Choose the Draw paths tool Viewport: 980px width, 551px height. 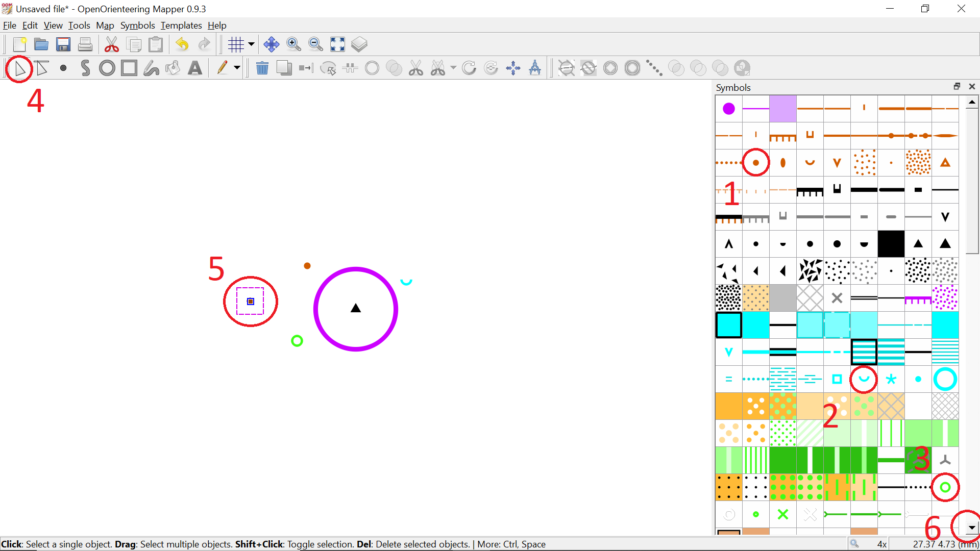click(x=85, y=68)
